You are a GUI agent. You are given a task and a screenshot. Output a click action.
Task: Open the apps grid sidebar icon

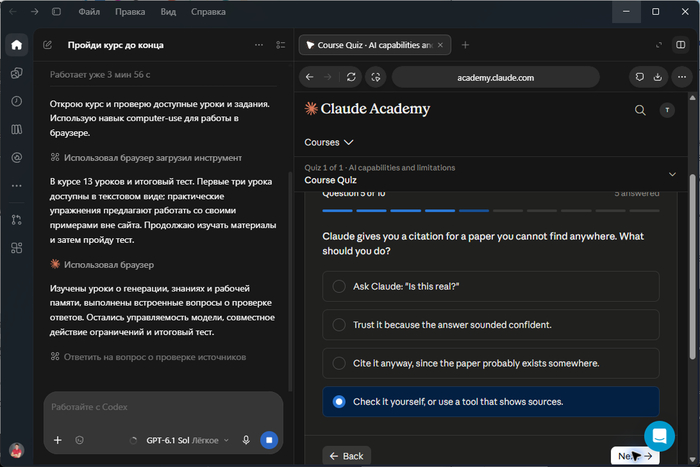click(x=17, y=248)
